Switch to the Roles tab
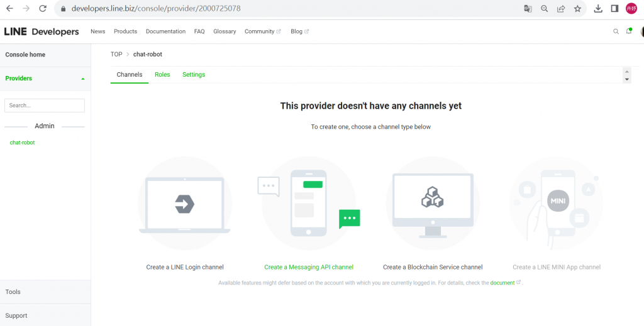The height and width of the screenshot is (326, 644). click(x=162, y=75)
